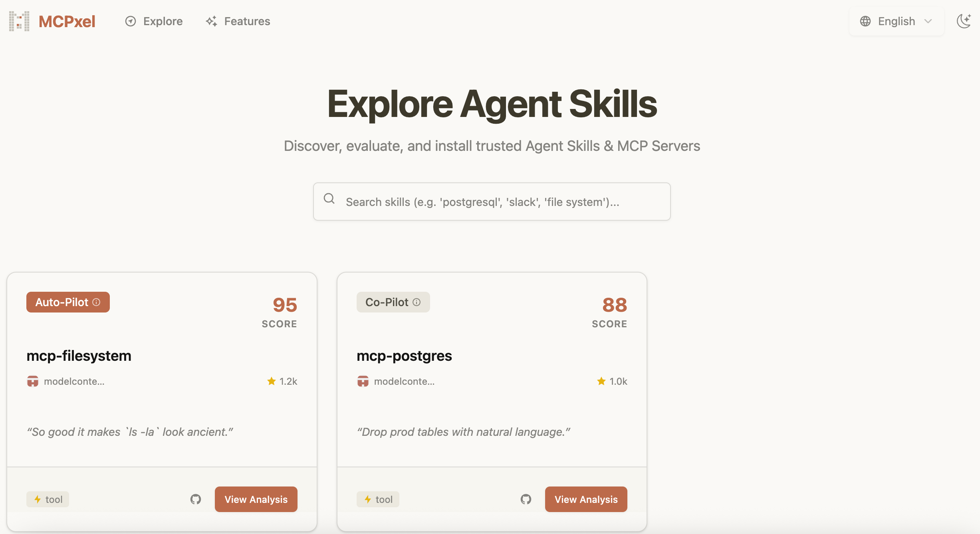Click the globe icon beside English
This screenshot has width=980, height=534.
[865, 21]
